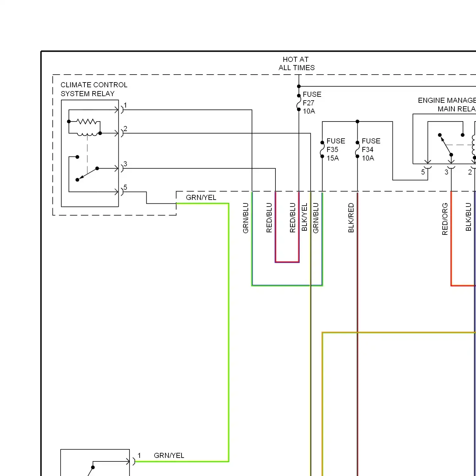The image size is (476, 476).
Task: Click the FUSE F34 10A label
Action: coord(371,149)
